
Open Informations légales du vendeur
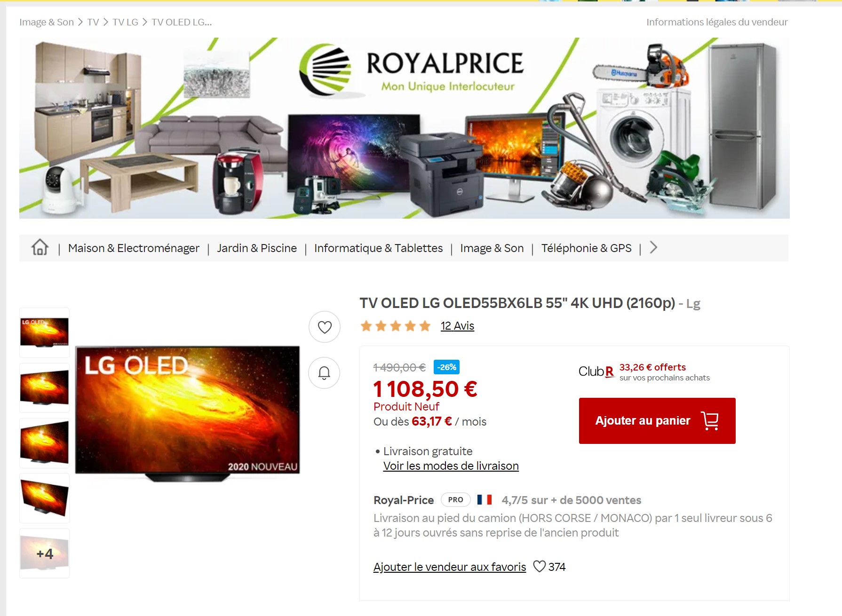[x=717, y=22]
